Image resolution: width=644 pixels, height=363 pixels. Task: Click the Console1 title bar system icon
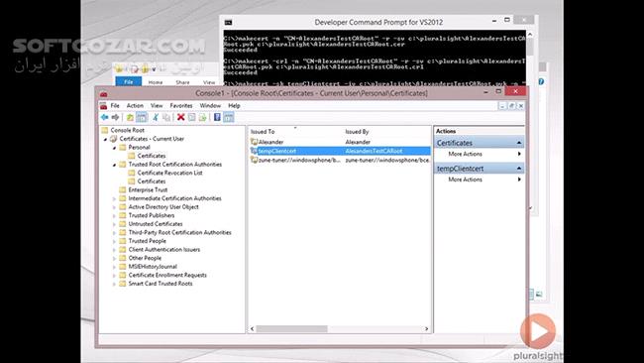pos(104,94)
